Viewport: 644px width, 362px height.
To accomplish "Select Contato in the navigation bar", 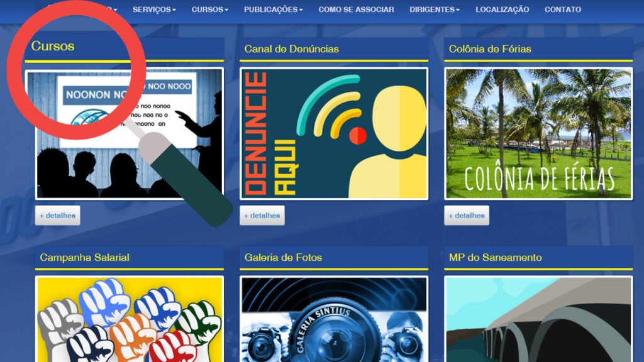I will 562,9.
